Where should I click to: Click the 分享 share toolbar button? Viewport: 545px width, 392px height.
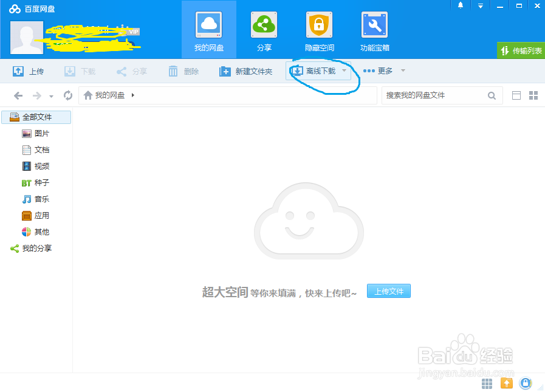pos(131,71)
